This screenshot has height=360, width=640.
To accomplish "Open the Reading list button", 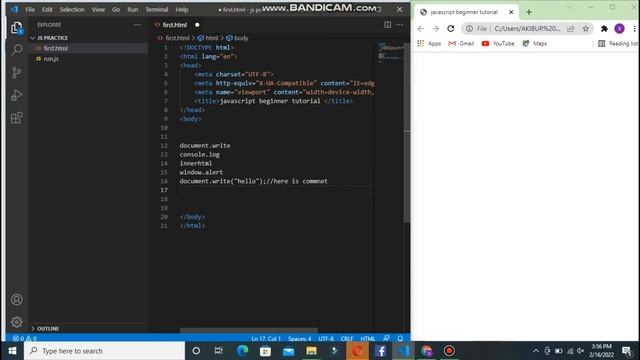I will 618,43.
